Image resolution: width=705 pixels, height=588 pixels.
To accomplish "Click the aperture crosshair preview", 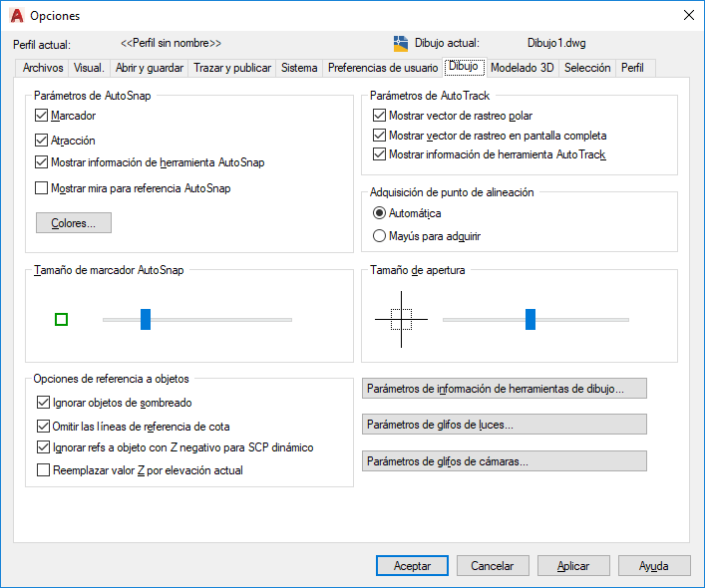I will pyautogui.click(x=401, y=319).
